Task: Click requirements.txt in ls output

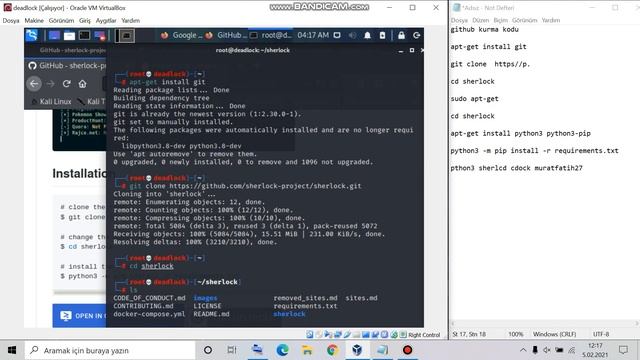Action: 305,306
